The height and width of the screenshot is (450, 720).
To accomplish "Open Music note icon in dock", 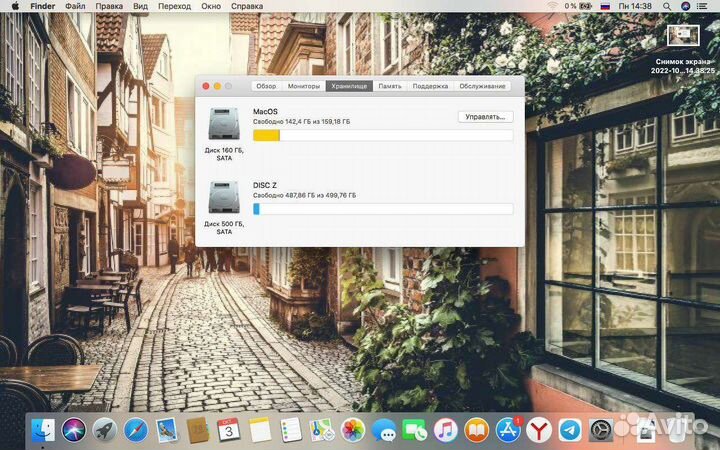I will pyautogui.click(x=446, y=430).
